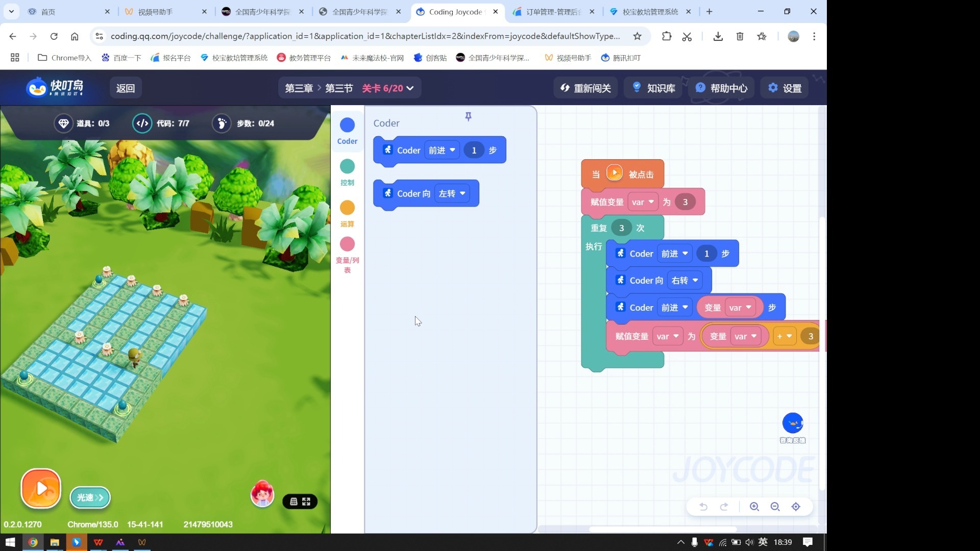Redo the workspace change

[724, 507]
